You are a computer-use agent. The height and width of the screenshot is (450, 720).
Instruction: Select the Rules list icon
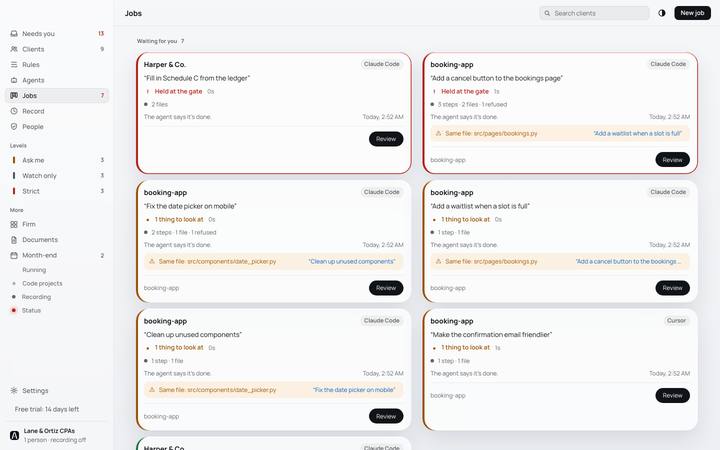tap(14, 65)
